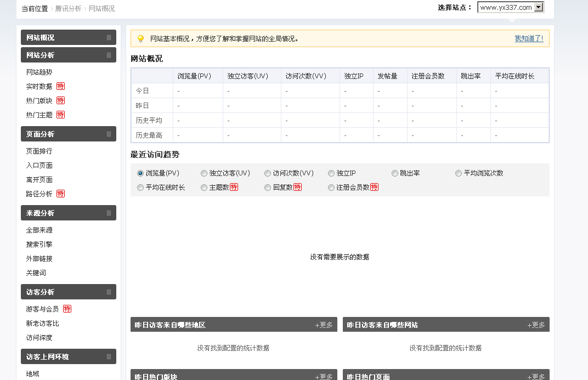
Task: Click the grip icon on 来源分析 header
Action: click(109, 213)
